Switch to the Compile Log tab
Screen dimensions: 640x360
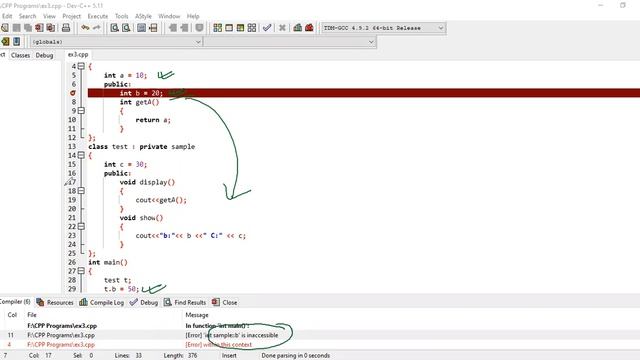point(102,302)
